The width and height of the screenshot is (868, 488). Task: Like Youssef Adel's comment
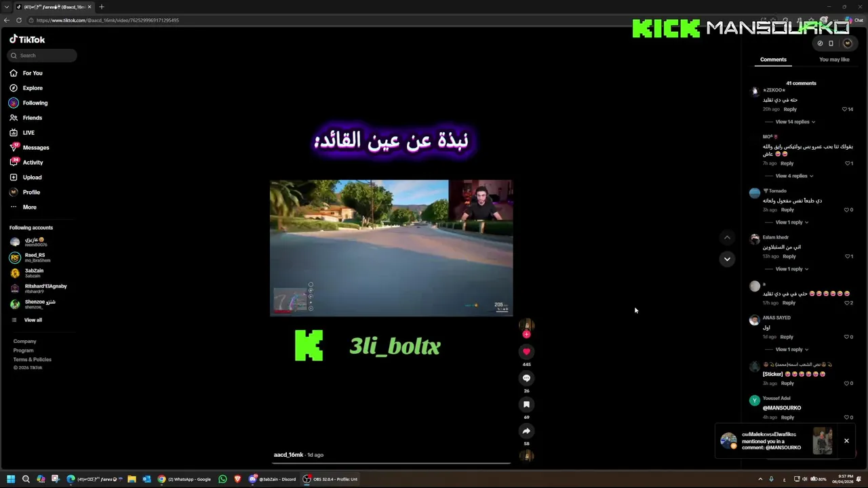(848, 418)
